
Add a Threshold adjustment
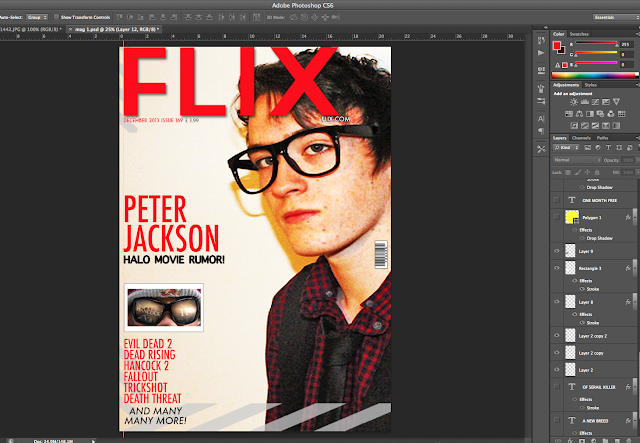(x=595, y=126)
